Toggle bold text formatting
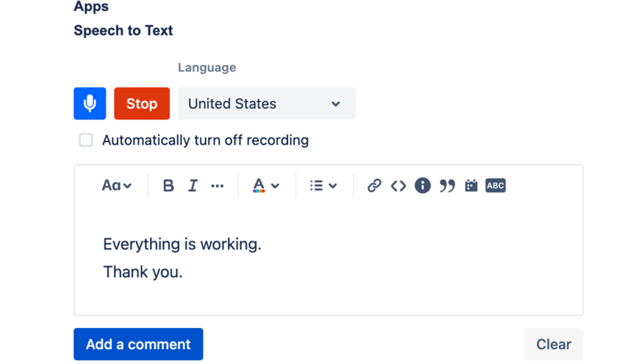 168,186
